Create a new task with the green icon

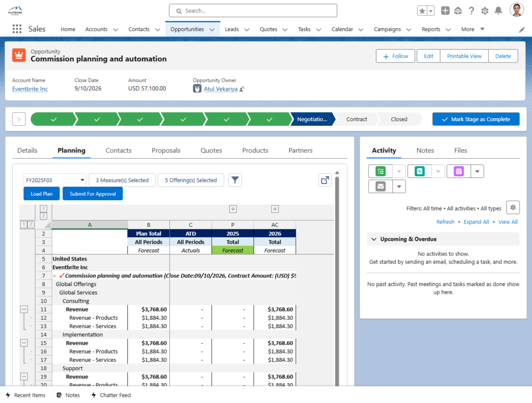click(x=380, y=171)
